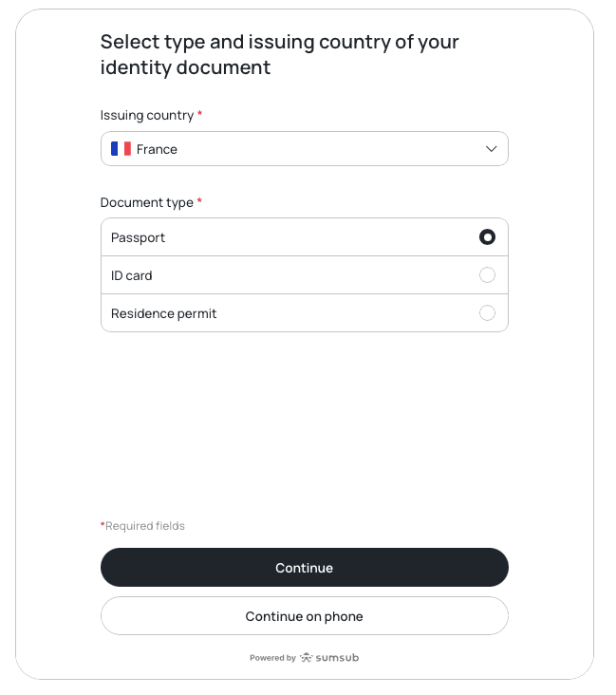Viewport: 616px width, 695px height.
Task: Choose the Residence permit option label
Action: tap(163, 313)
